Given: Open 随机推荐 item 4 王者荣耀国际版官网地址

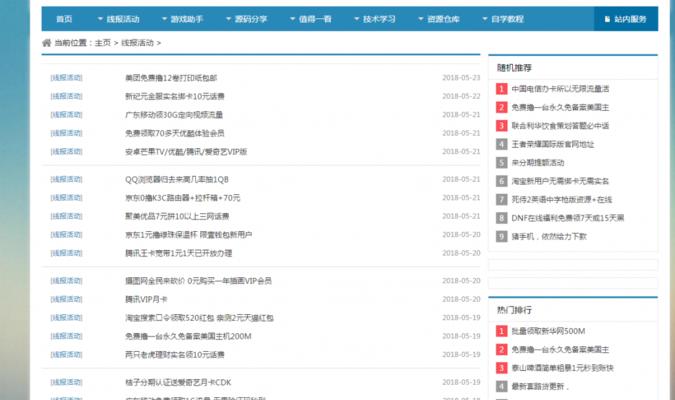Looking at the screenshot, I should coord(553,145).
